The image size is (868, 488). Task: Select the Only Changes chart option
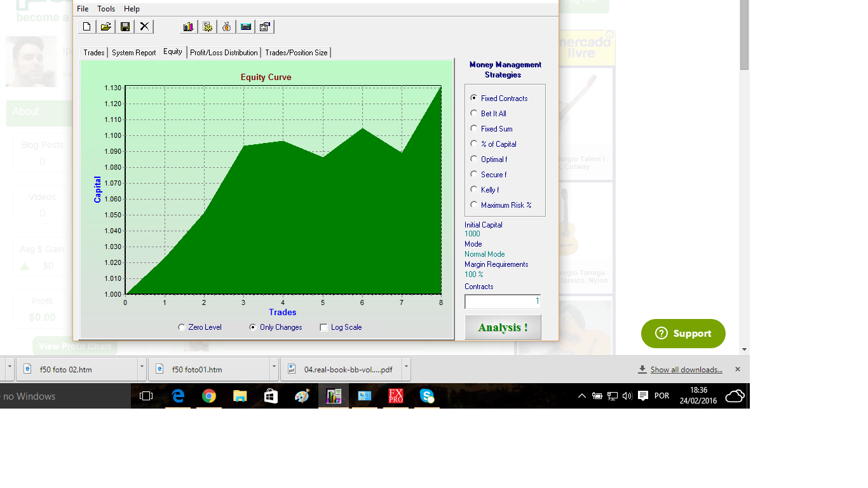[x=276, y=327]
